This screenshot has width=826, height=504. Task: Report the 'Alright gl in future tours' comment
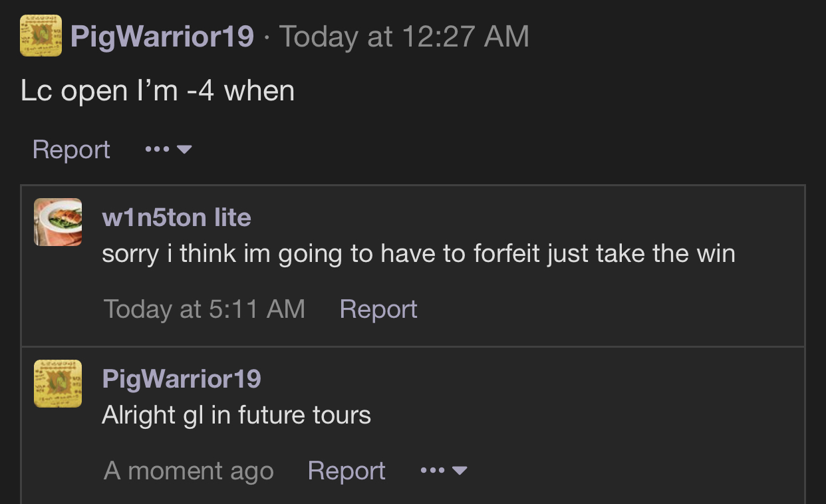pos(346,471)
